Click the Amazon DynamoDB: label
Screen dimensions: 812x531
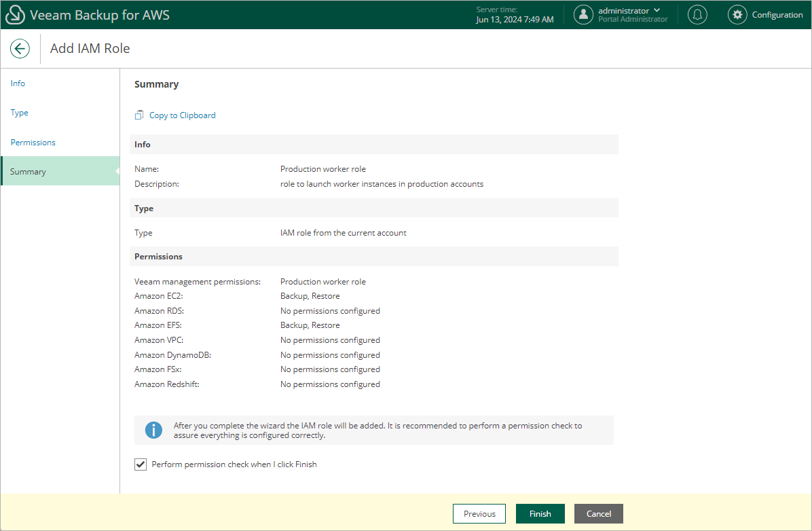[x=172, y=355]
